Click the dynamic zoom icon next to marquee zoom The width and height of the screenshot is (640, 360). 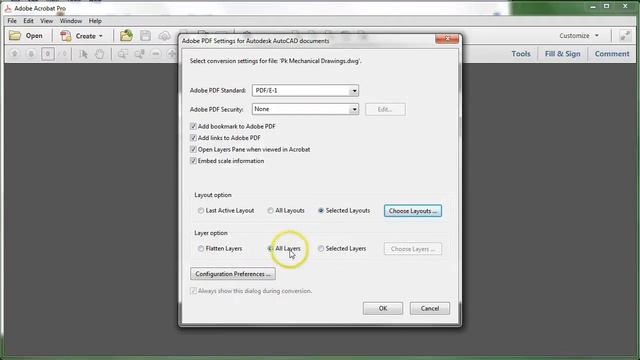tap(139, 54)
